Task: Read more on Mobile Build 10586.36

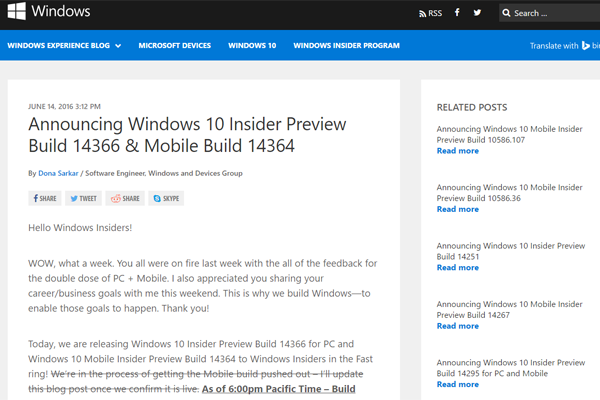Action: 458,209
